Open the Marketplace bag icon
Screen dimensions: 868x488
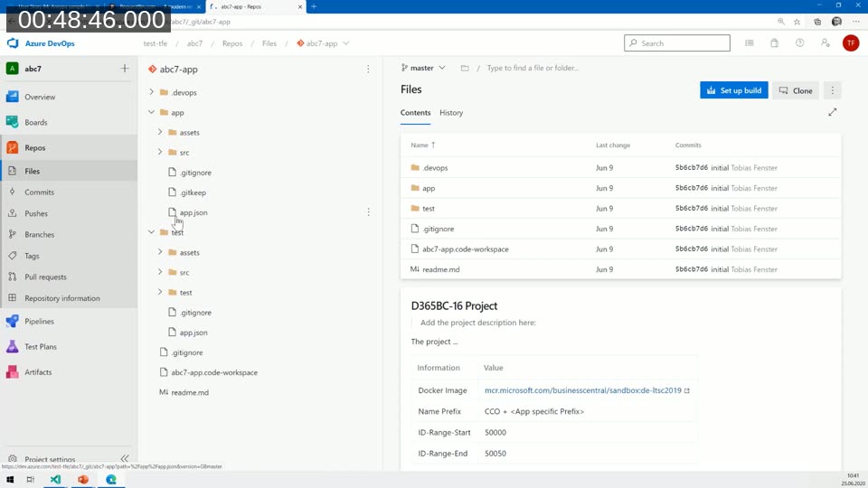tap(775, 42)
